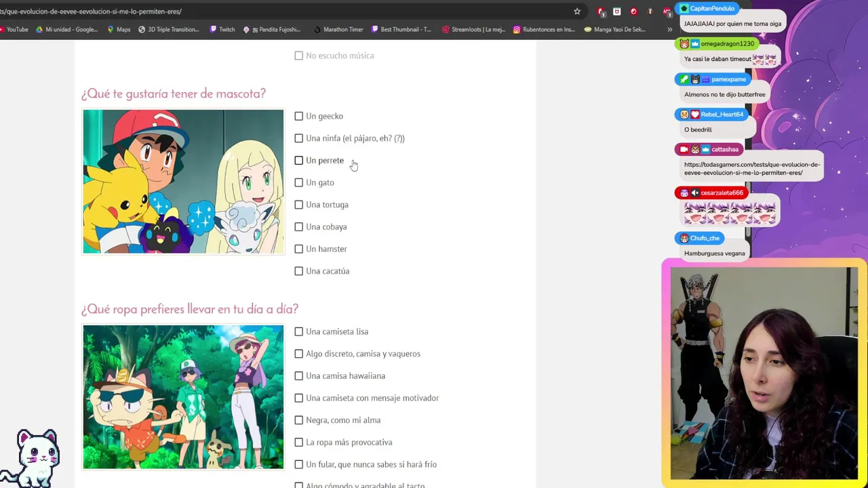Check the 'No escucho música' option
Viewport: 868px width, 488px height.
298,56
